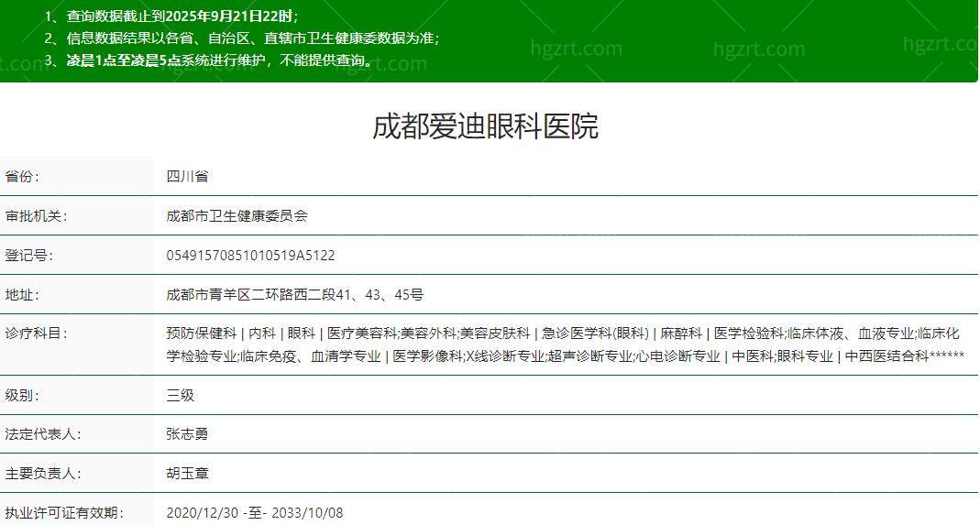Select the level value 三级
The height and width of the screenshot is (525, 980).
181,396
